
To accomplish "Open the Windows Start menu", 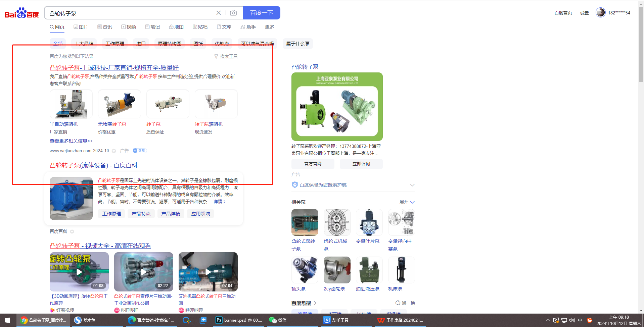I will coord(7,320).
